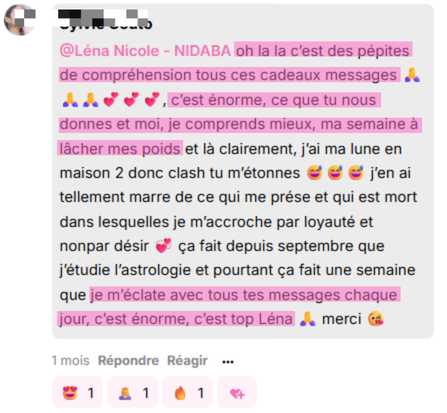The height and width of the screenshot is (413, 447).
Task: Open the three-dots more options menu
Action: (x=228, y=362)
